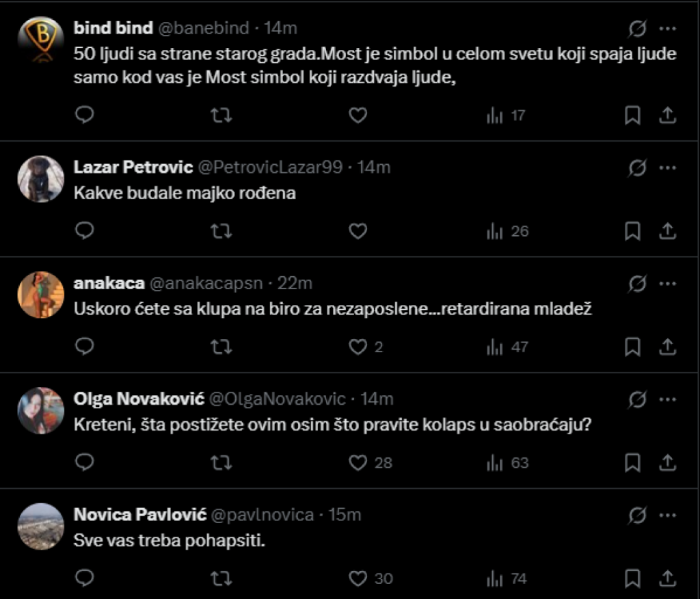
Task: Share Lazar Petrovic's tweet
Action: 667,232
